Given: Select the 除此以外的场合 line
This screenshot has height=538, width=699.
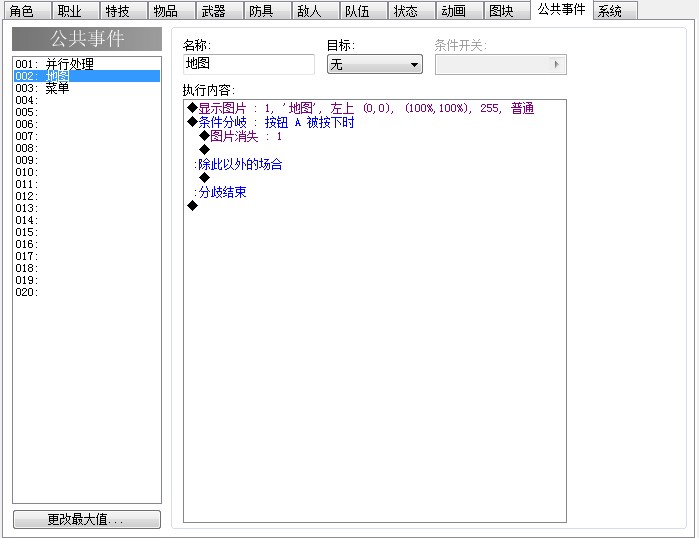Looking at the screenshot, I should click(375, 164).
